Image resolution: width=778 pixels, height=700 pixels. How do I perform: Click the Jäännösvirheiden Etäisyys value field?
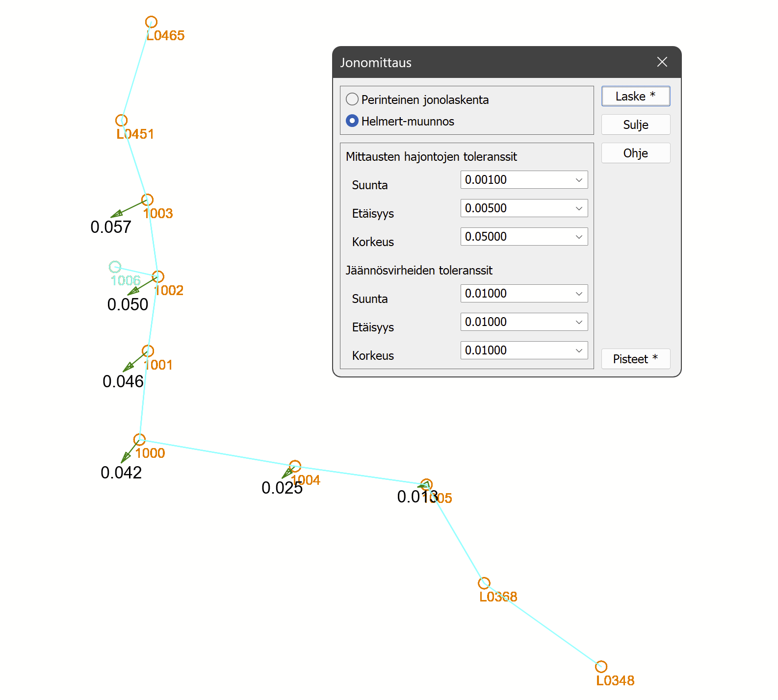[515, 322]
